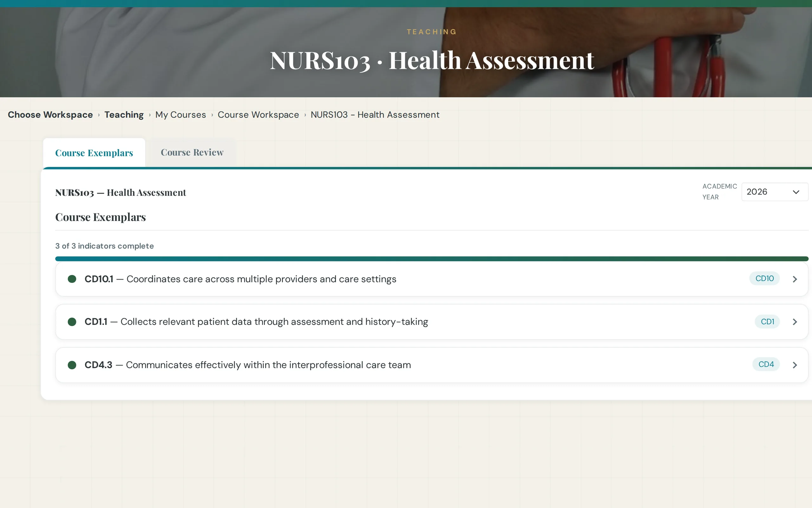This screenshot has height=508, width=812.
Task: Open CD1.1 Collects relevant patient data row
Action: pos(431,322)
